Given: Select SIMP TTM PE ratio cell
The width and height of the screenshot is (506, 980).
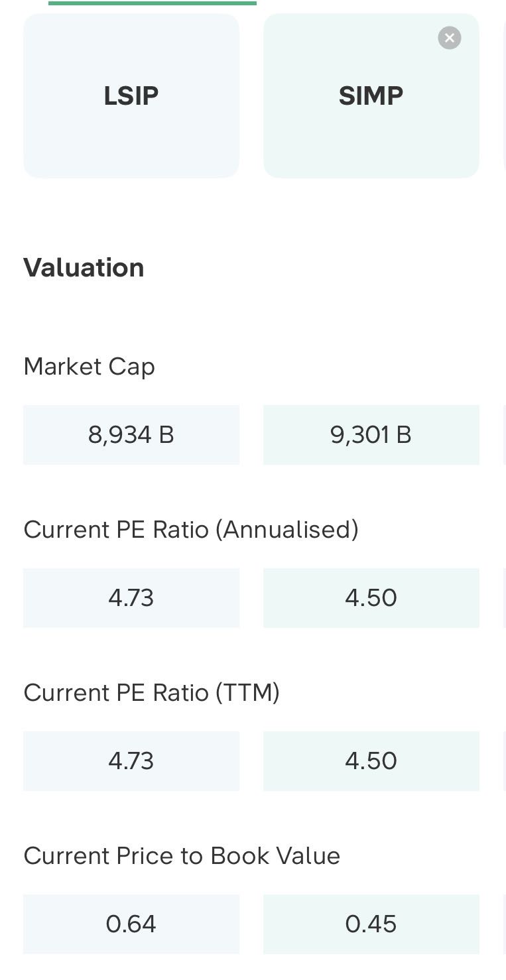Looking at the screenshot, I should 371,761.
